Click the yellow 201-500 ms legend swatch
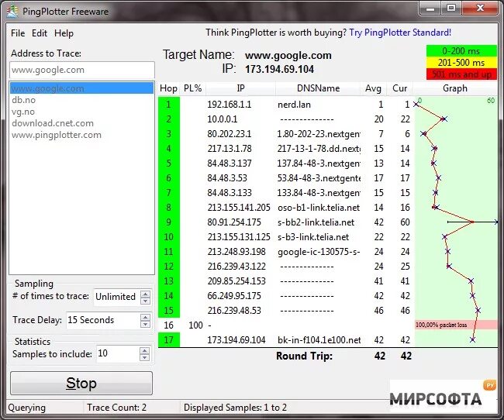Image resolution: width=504 pixels, height=420 pixels. click(x=461, y=63)
